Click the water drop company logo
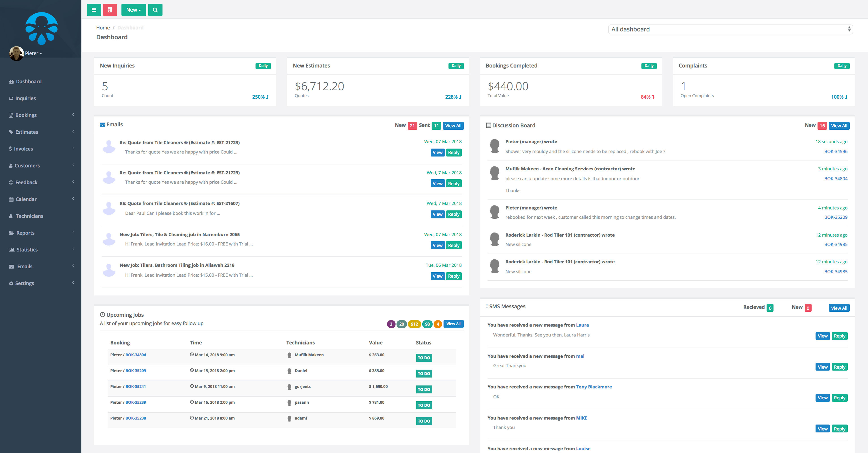 coord(41,28)
